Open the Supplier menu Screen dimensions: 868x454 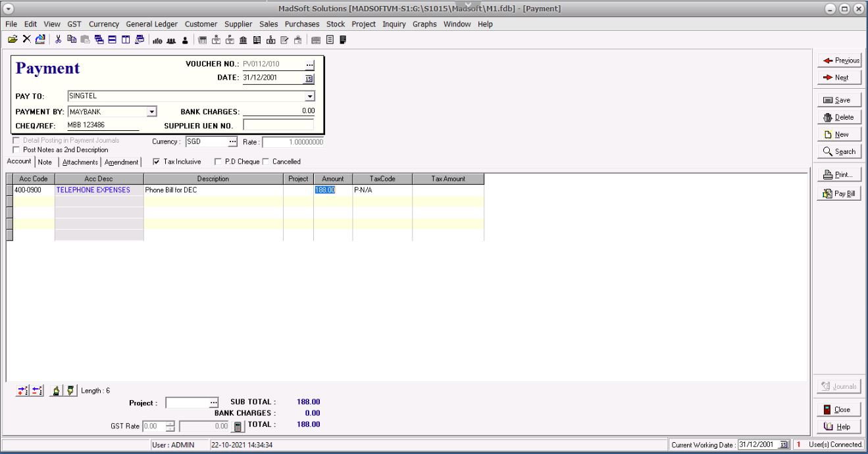coord(238,24)
